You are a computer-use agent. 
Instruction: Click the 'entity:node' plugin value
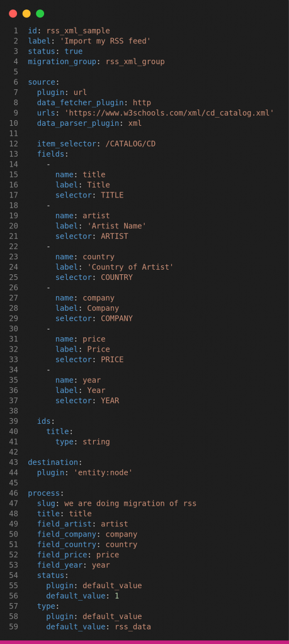click(103, 472)
